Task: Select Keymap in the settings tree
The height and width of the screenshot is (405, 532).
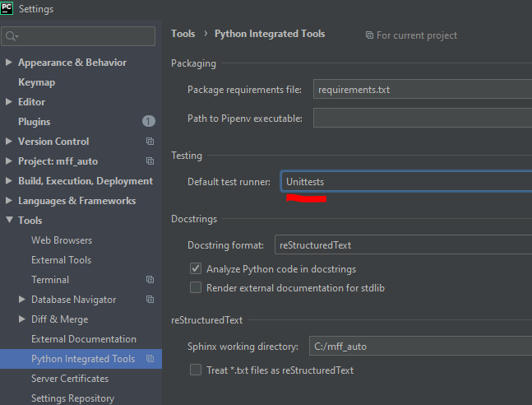Action: pos(37,82)
